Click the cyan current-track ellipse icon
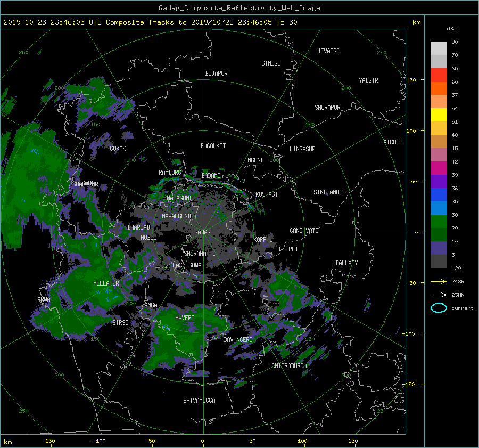Viewport: 479px width, 448px height. click(x=439, y=308)
